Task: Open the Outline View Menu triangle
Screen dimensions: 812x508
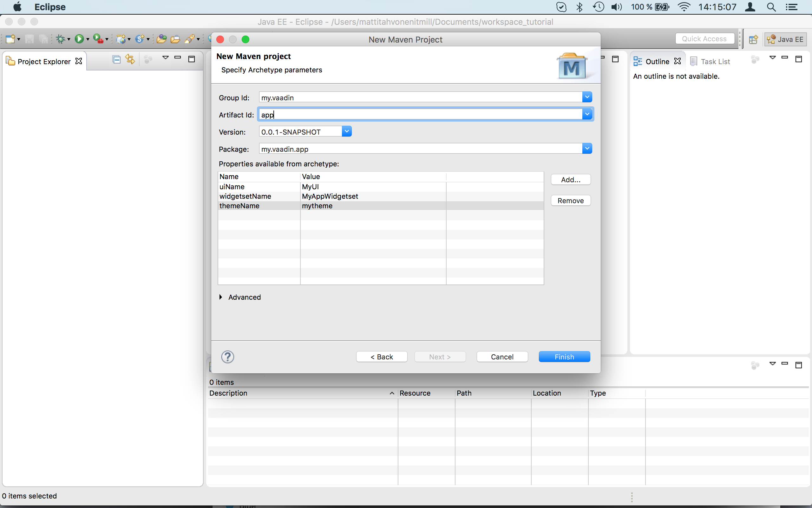Action: tap(772, 57)
